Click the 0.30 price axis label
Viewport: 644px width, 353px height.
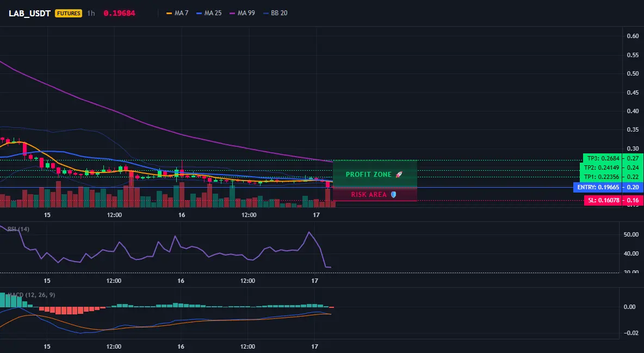click(633, 149)
